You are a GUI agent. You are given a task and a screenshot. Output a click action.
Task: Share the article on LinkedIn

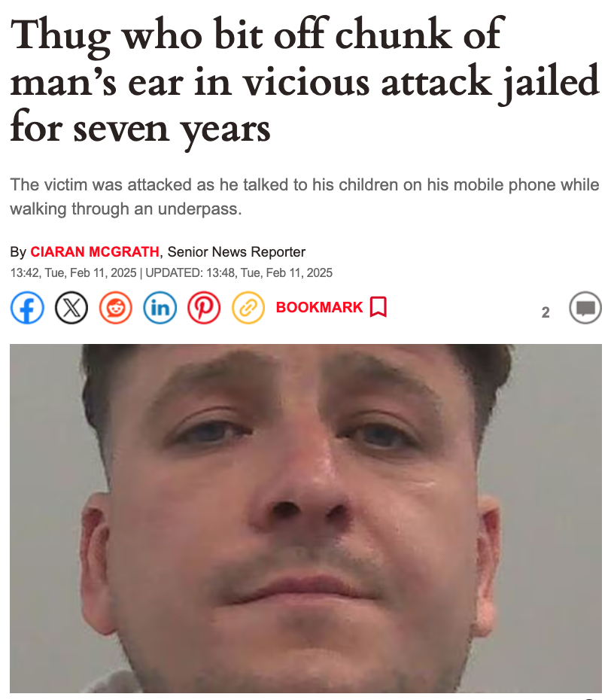160,308
